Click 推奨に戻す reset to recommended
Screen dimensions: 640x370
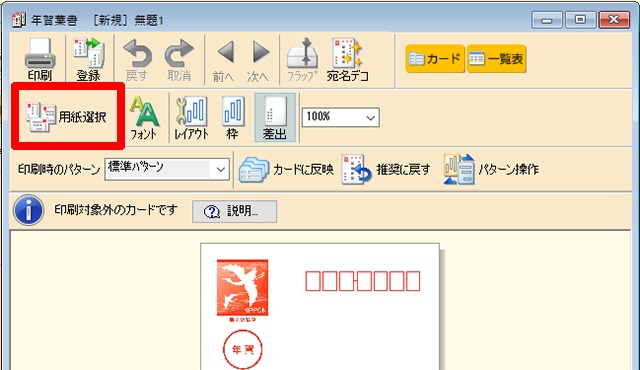tap(386, 169)
